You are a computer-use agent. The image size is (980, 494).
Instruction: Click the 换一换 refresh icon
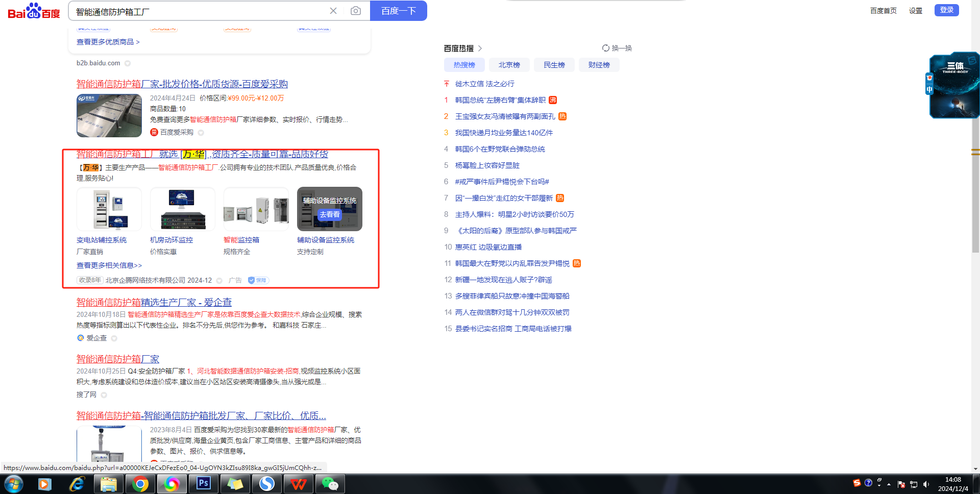pyautogui.click(x=606, y=48)
